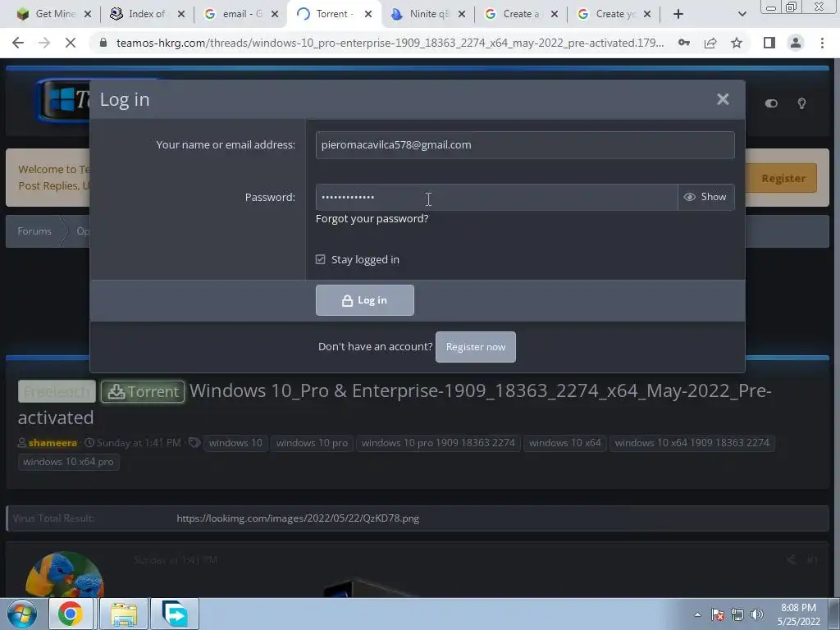Uncheck Stay logged in checkbox

click(x=321, y=259)
